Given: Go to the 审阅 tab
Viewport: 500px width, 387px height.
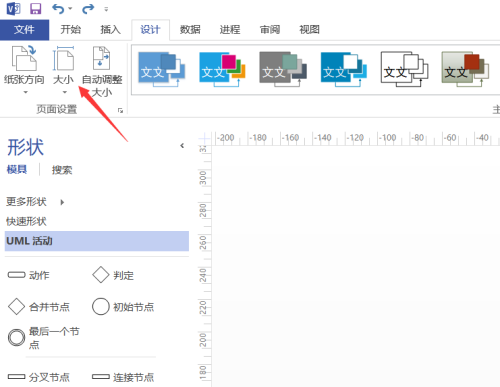Looking at the screenshot, I should pos(270,30).
